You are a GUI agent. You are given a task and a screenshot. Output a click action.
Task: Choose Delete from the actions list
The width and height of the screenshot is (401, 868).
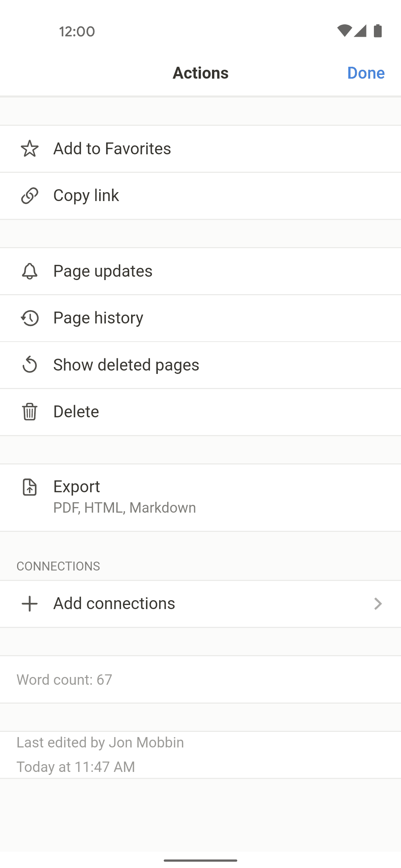(x=76, y=412)
